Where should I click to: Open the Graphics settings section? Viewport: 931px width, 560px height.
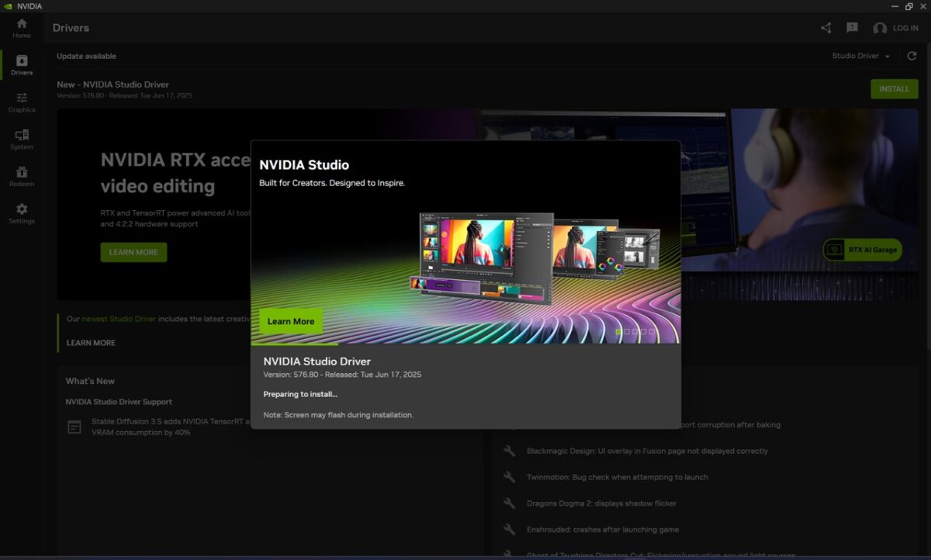[22, 102]
